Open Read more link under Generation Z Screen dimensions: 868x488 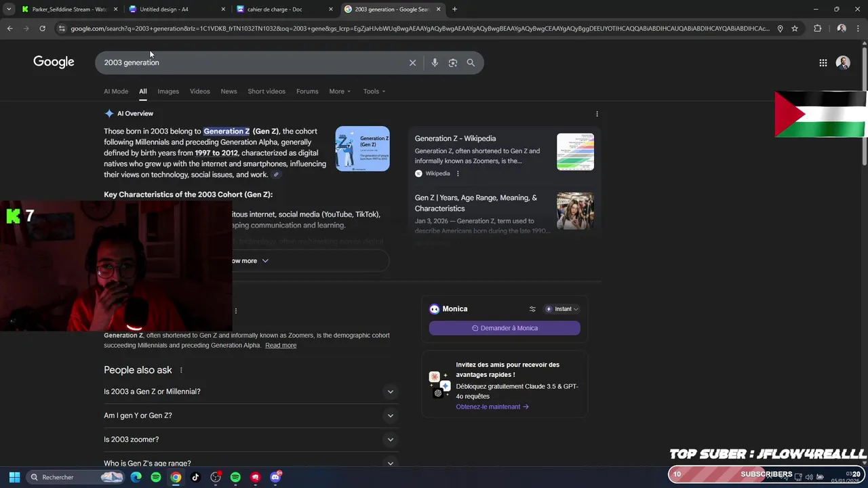click(x=281, y=346)
